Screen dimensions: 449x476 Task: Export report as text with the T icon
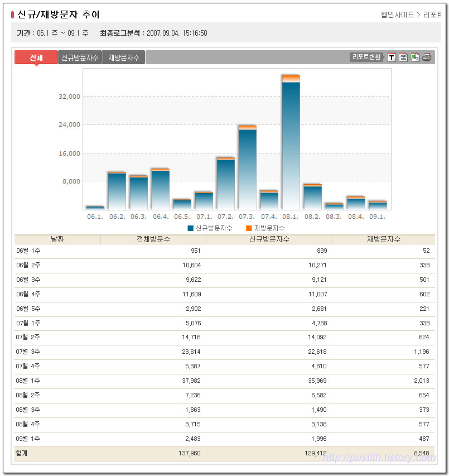pyautogui.click(x=392, y=57)
